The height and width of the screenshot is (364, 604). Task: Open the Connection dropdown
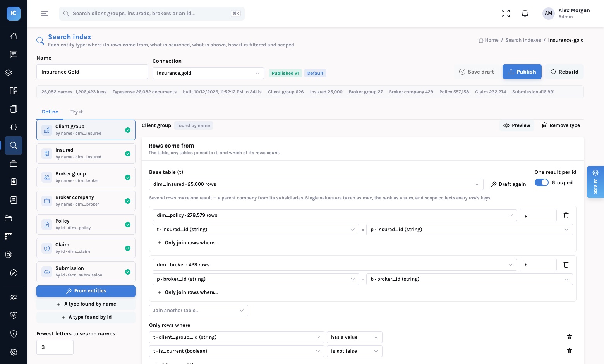pyautogui.click(x=208, y=73)
